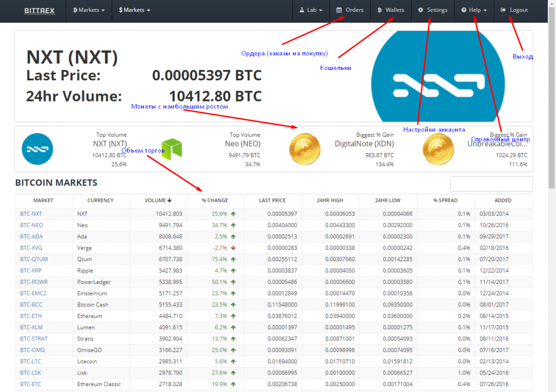Select Neo (NEO) top volume card title
The width and height of the screenshot is (556, 392).
243,143
